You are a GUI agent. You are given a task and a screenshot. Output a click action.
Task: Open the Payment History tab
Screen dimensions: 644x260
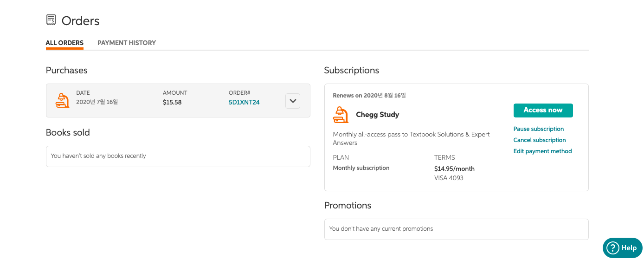(127, 43)
